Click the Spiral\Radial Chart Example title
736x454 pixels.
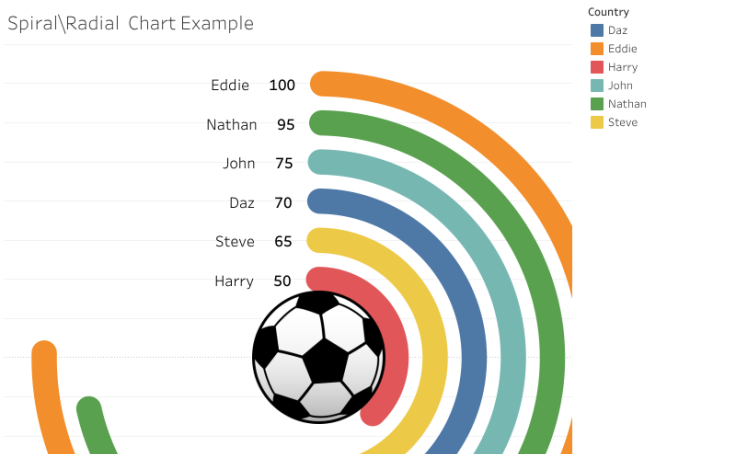tap(131, 23)
